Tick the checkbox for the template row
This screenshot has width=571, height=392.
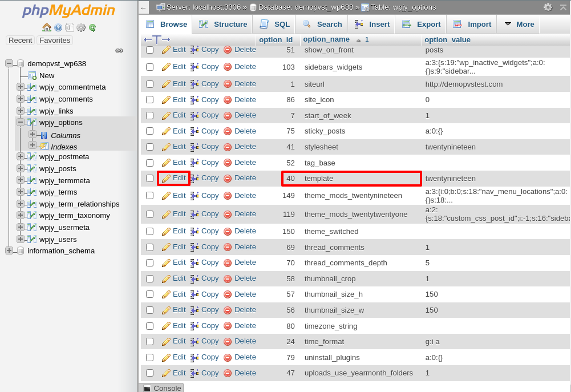[x=149, y=178]
